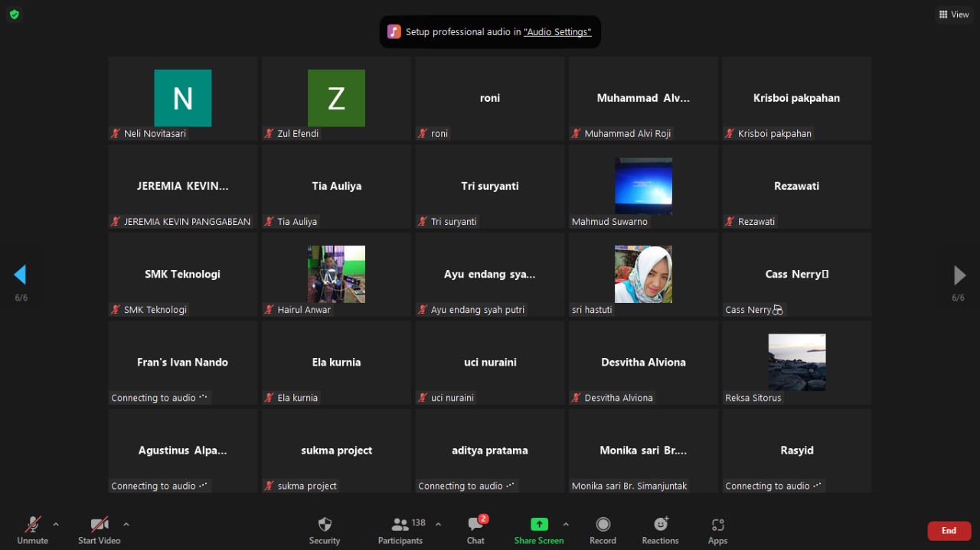Start Video with the camera toggle
980x550 pixels.
click(99, 530)
